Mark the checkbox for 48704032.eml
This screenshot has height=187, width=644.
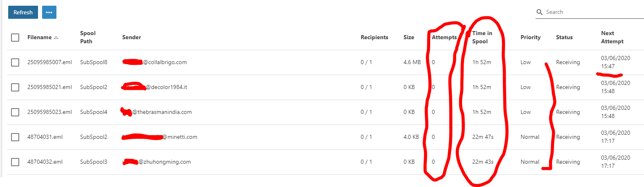point(15,162)
